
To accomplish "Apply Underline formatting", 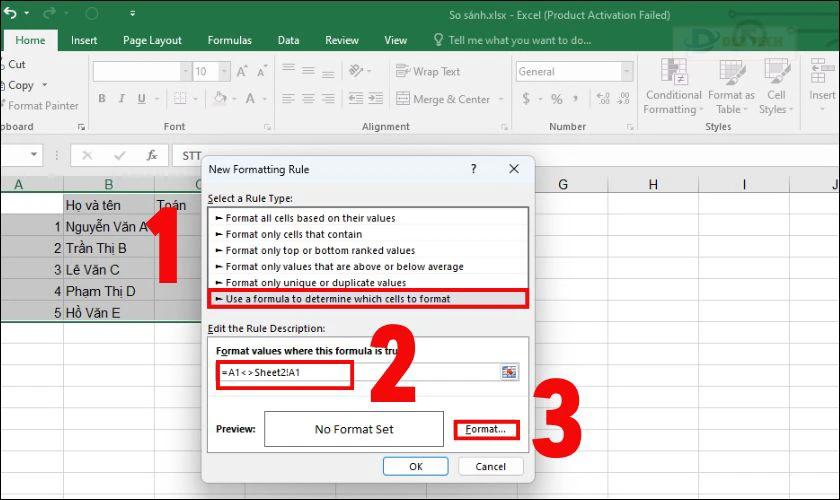I will tap(141, 99).
